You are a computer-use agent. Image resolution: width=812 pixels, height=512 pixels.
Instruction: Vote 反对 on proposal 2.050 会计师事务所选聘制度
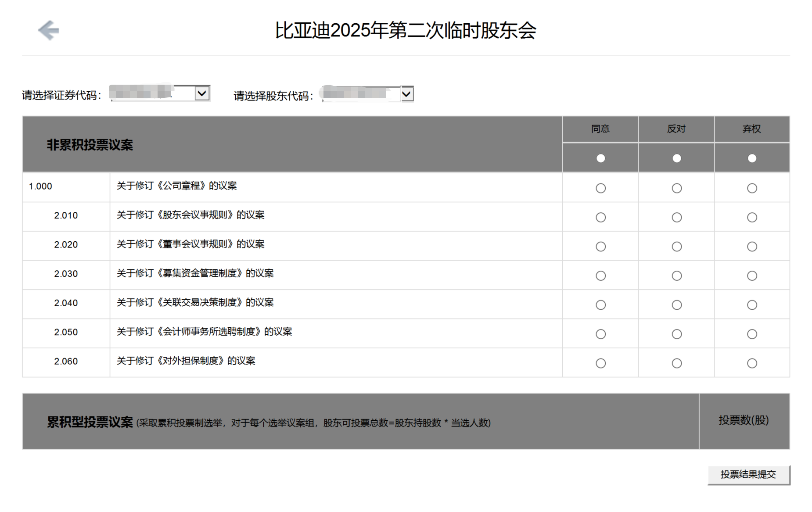point(677,334)
